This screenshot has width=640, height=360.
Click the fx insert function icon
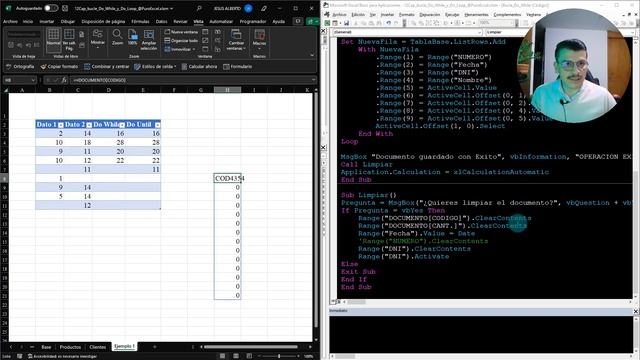click(64, 80)
